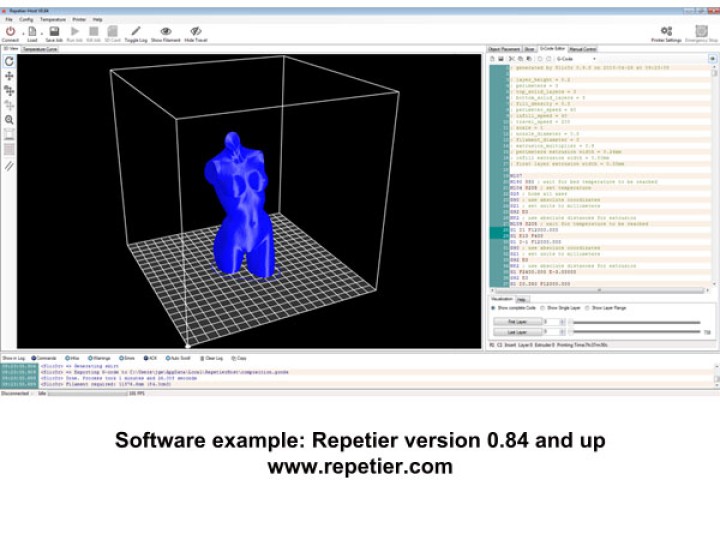Select the Visualization tab
Screen dimensions: 720x540
tap(501, 299)
